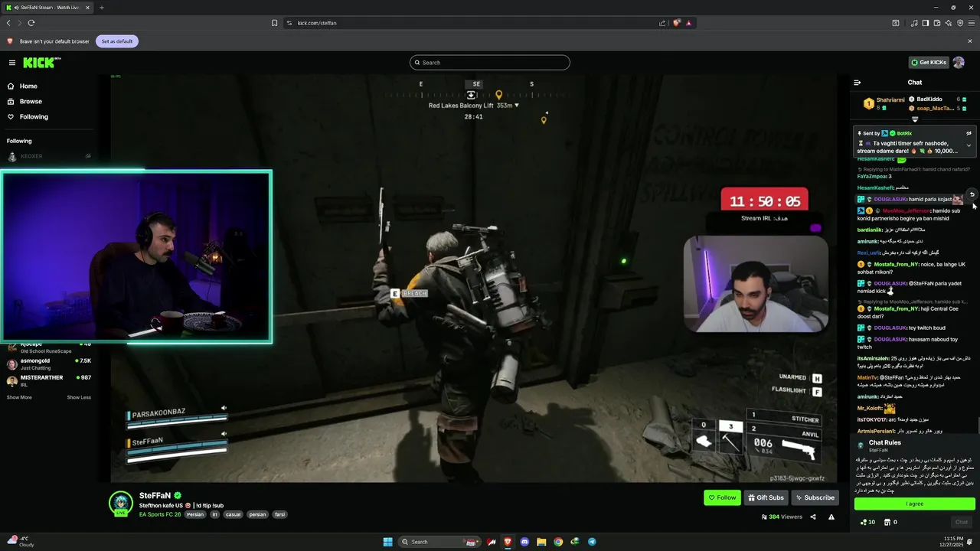The image size is (980, 551).
Task: Open the user profile avatar menu
Action: (959, 63)
